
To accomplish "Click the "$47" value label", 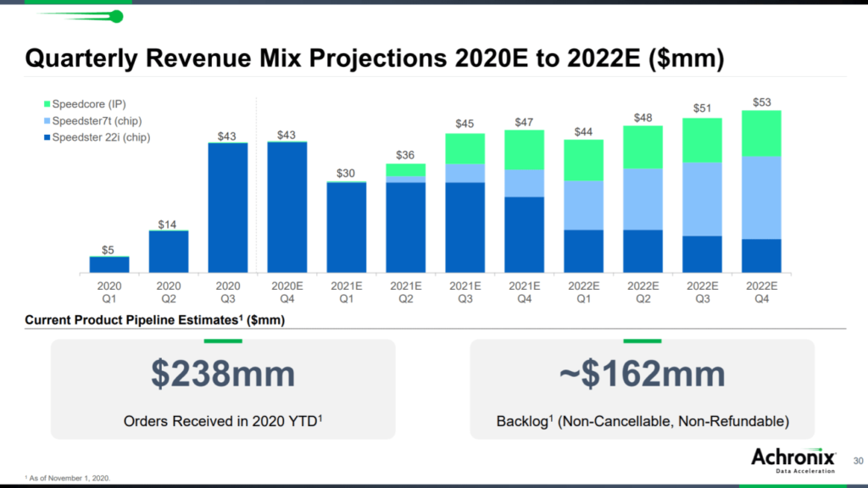I will 524,122.
